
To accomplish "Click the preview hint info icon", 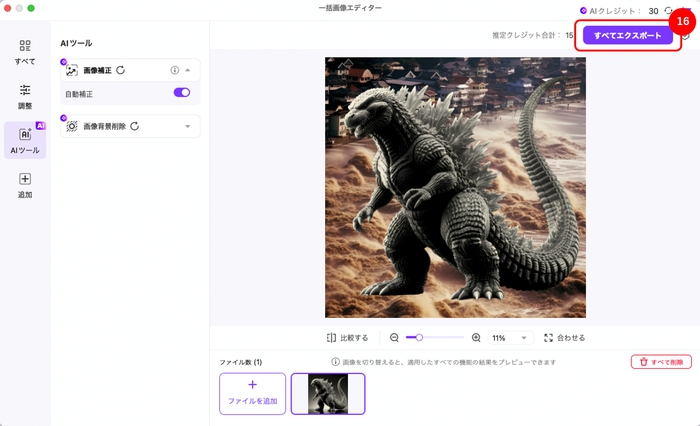I will click(335, 362).
